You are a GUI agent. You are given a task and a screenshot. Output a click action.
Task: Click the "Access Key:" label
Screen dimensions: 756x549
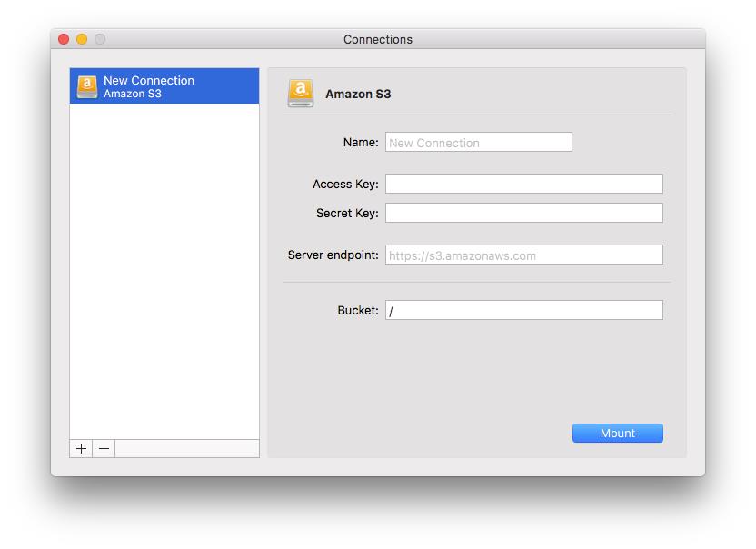pyautogui.click(x=345, y=184)
